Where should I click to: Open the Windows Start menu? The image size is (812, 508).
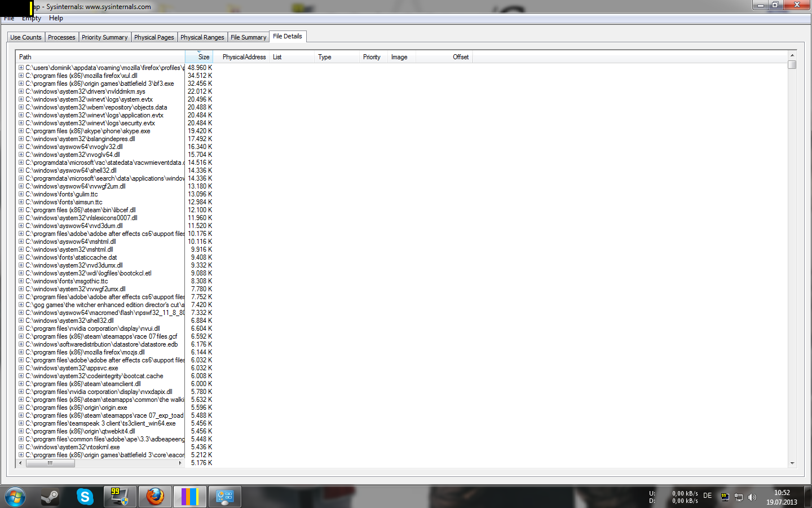15,497
